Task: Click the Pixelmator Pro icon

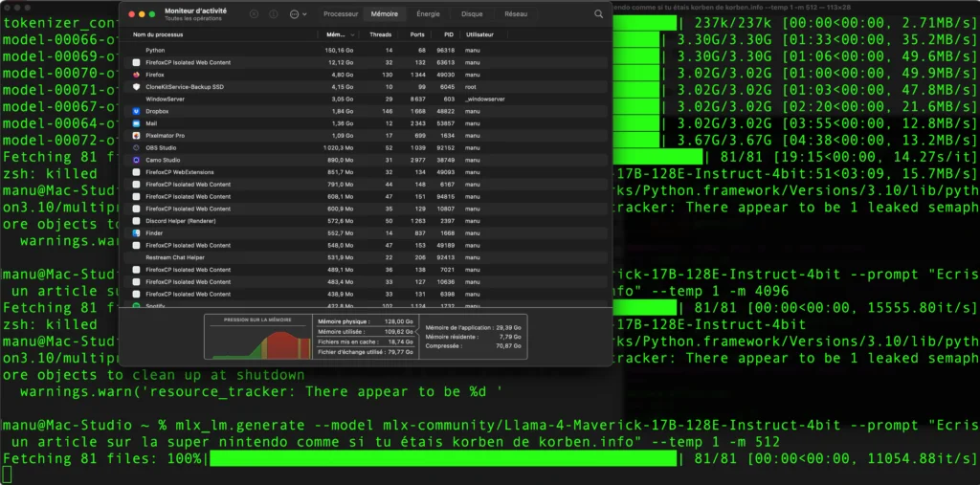Action: pos(136,136)
